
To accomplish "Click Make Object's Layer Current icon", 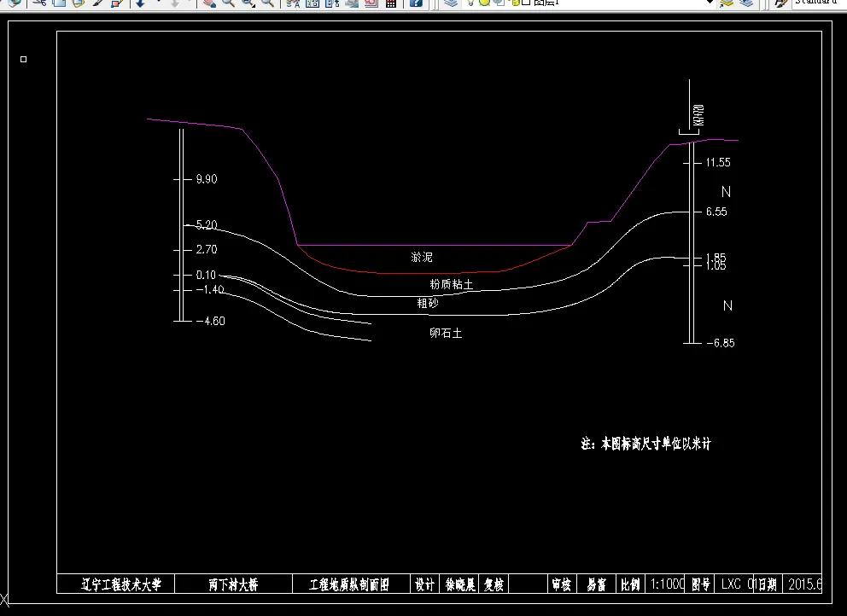I will point(727,3).
